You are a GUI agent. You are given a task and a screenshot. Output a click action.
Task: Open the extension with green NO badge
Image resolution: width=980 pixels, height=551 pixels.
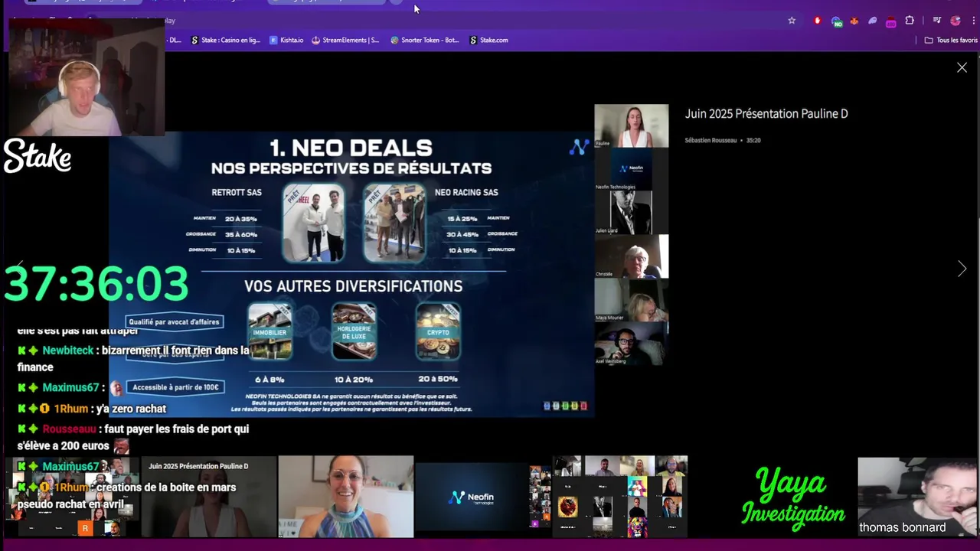tap(837, 21)
